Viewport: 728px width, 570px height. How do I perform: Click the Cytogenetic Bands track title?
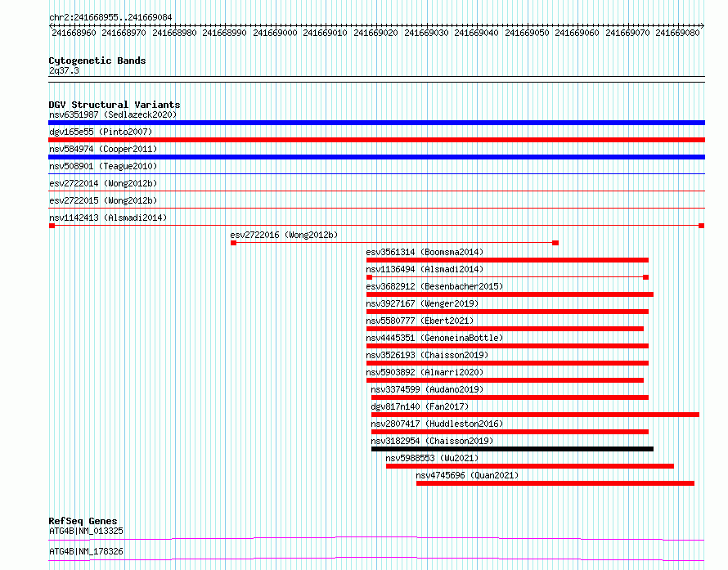click(x=97, y=61)
